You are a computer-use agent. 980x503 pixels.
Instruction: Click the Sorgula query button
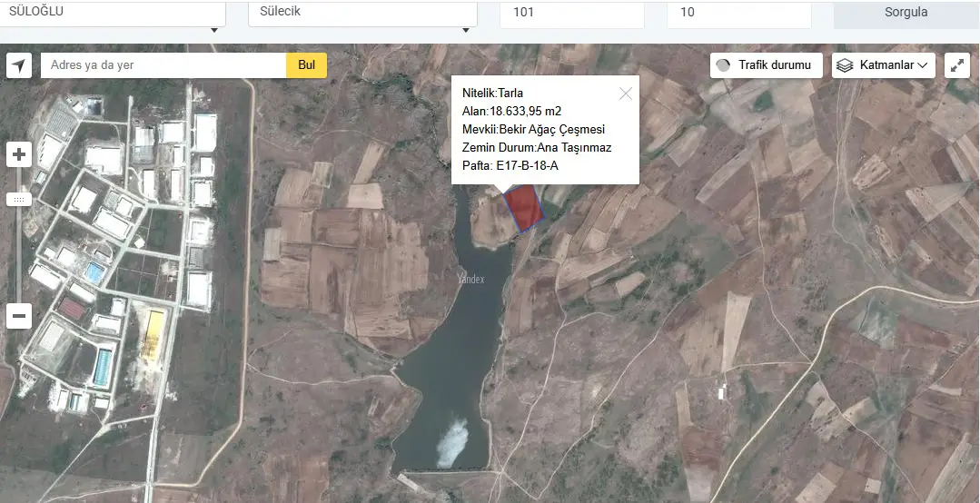[906, 14]
